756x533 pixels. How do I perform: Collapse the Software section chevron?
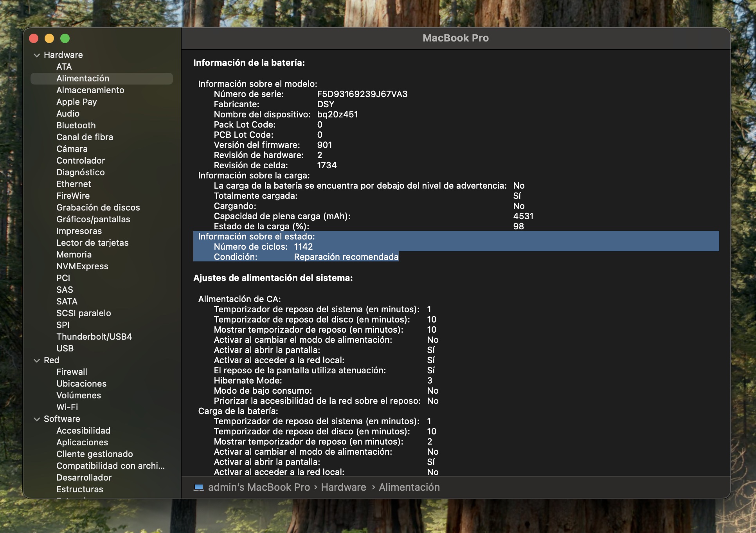pyautogui.click(x=37, y=419)
